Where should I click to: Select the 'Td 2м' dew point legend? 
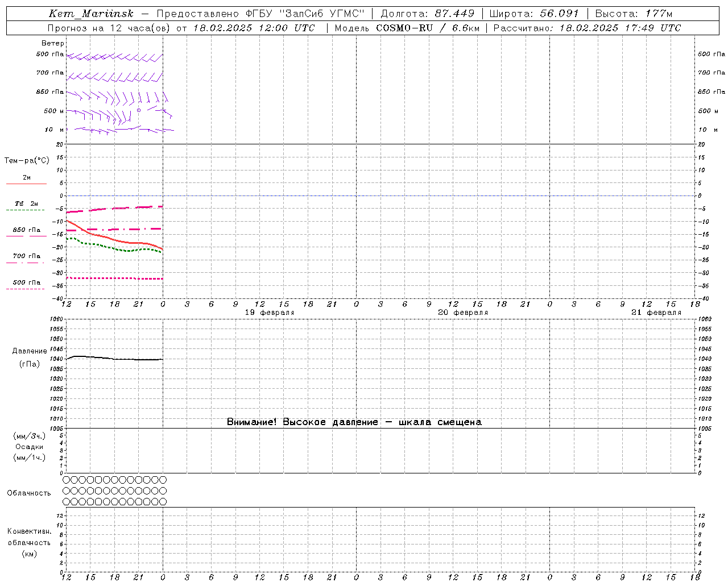coord(26,203)
